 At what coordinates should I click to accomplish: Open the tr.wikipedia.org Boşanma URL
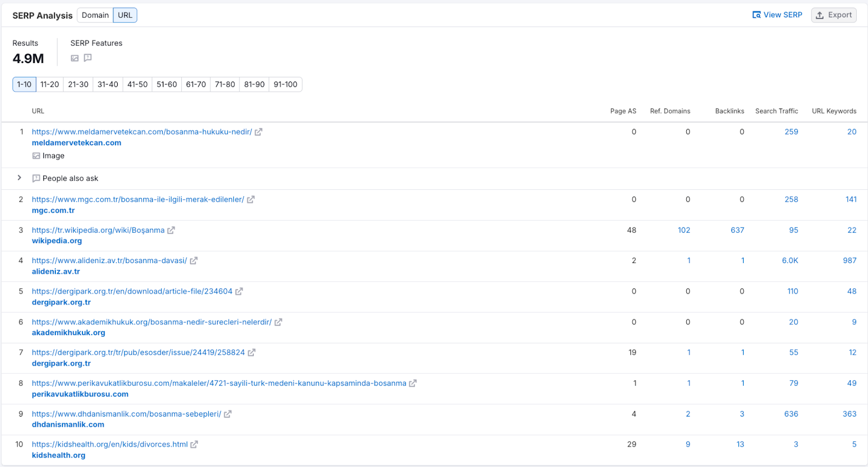pyautogui.click(x=98, y=230)
